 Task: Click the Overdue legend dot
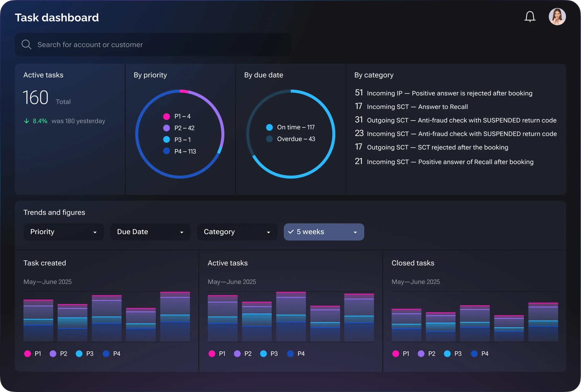pos(269,139)
